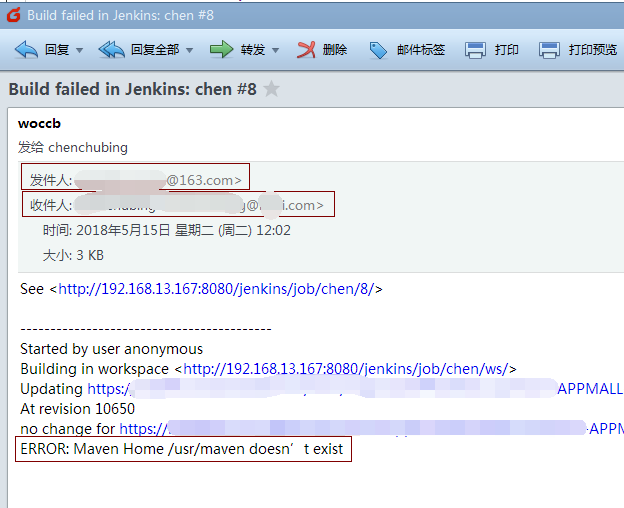Click the Started by user anonymous line

pos(111,349)
